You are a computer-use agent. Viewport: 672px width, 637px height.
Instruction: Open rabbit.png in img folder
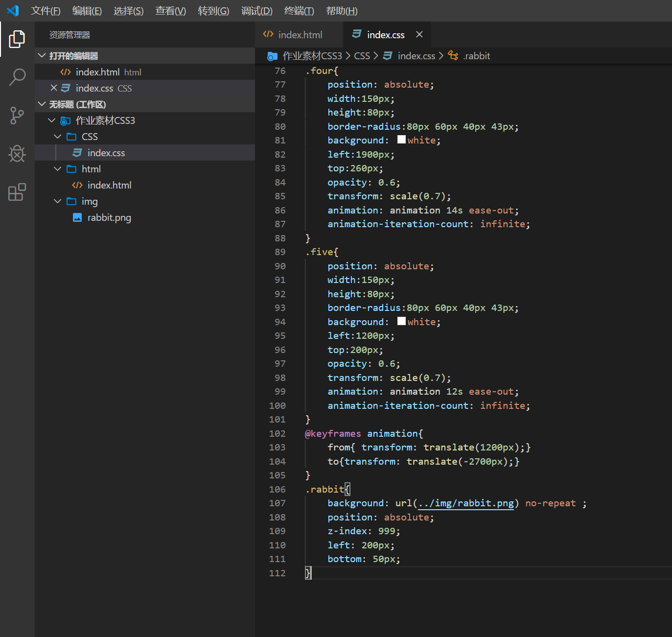pyautogui.click(x=145, y=217)
